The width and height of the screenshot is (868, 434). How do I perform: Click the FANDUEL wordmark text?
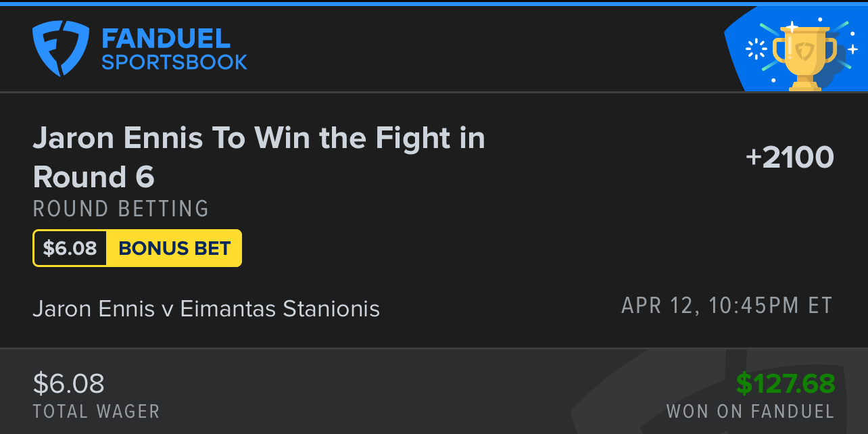coord(166,38)
